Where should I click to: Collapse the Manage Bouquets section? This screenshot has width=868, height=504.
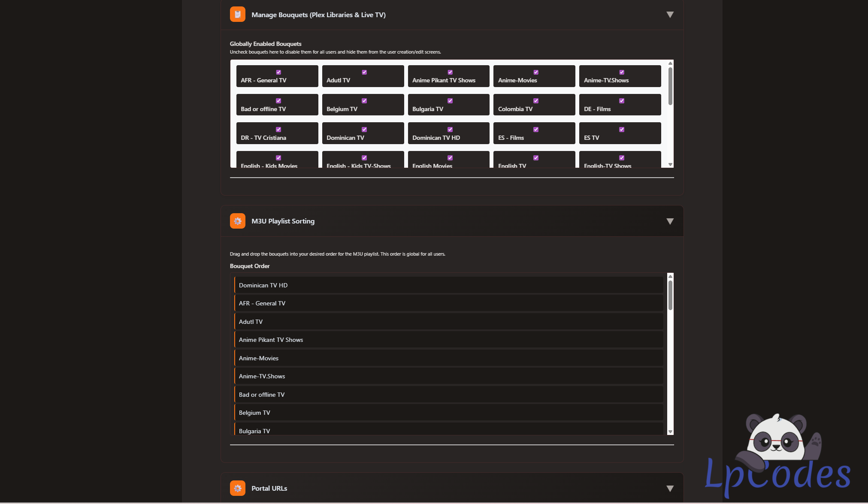(670, 15)
